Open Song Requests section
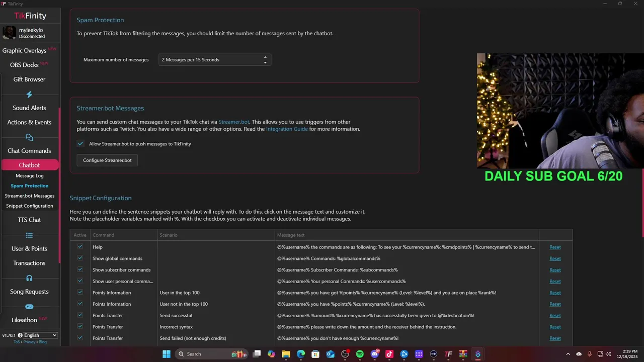 [29, 292]
